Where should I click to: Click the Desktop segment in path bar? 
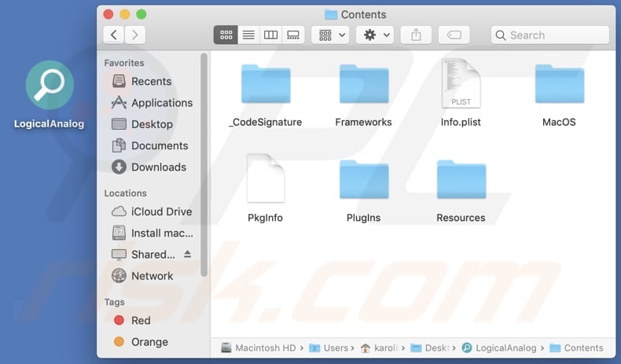click(x=430, y=347)
